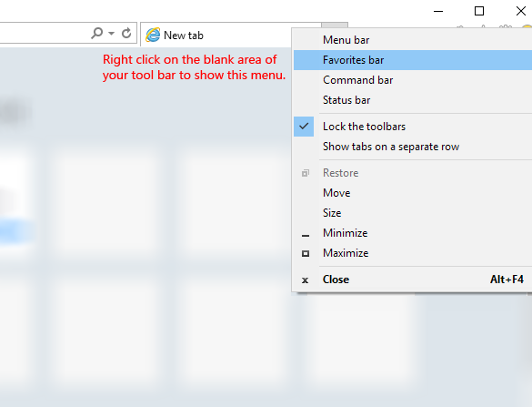Click the Maximize square icon in context menu
532x407 pixels.
(x=306, y=253)
